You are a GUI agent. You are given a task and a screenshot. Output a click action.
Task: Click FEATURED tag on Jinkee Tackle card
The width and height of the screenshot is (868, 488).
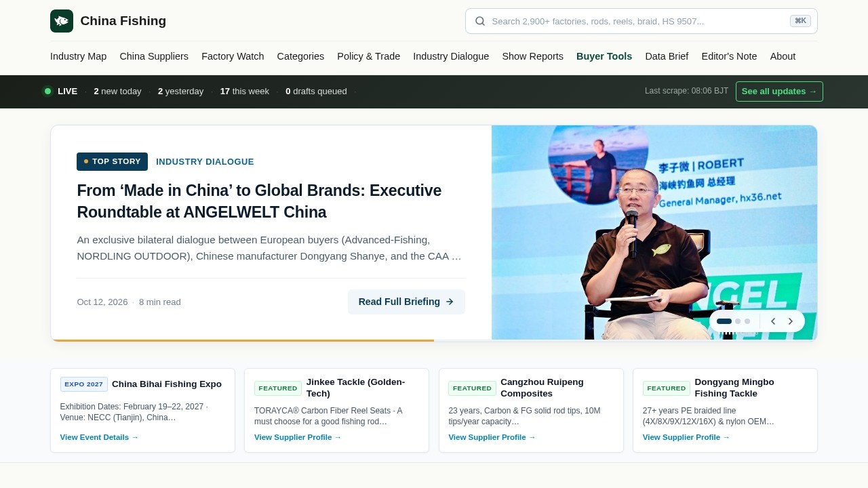(278, 388)
